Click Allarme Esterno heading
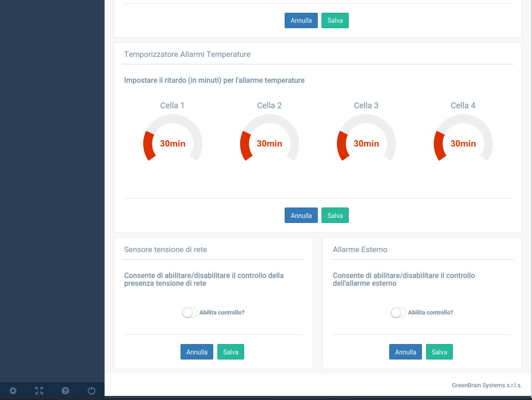This screenshot has width=532, height=400. [x=360, y=249]
